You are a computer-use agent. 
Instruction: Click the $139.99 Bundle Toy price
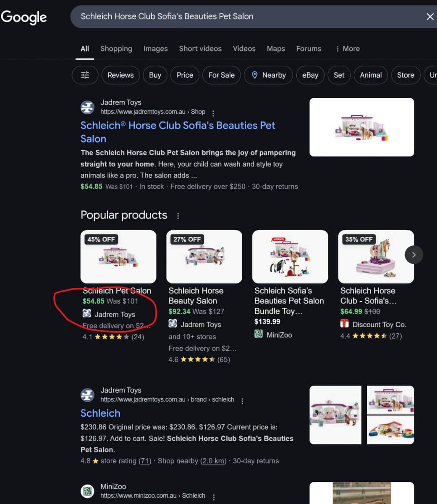(x=267, y=322)
